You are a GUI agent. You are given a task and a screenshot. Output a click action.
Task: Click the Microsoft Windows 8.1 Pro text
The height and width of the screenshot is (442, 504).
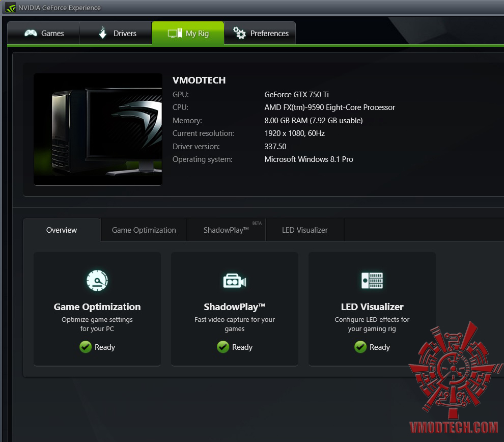[309, 159]
